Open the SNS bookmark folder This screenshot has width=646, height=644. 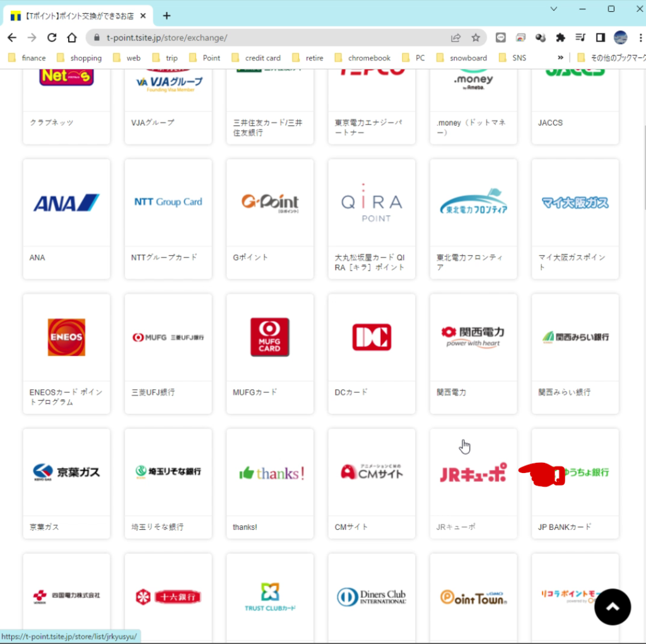pos(512,58)
